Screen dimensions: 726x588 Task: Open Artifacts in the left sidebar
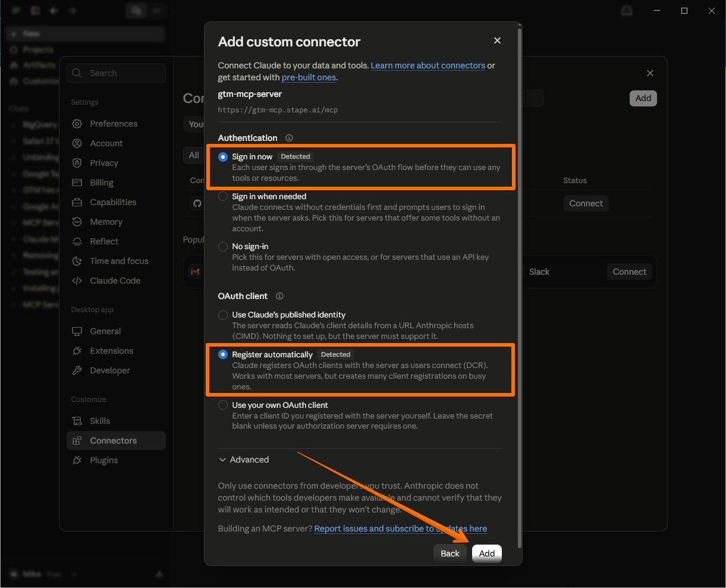(x=39, y=65)
